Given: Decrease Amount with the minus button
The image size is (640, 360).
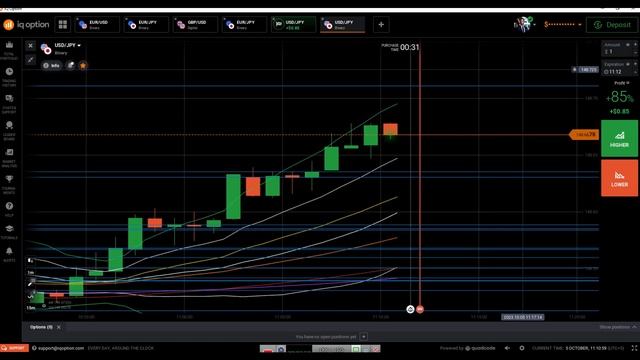Looking at the screenshot, I should click(635, 53).
